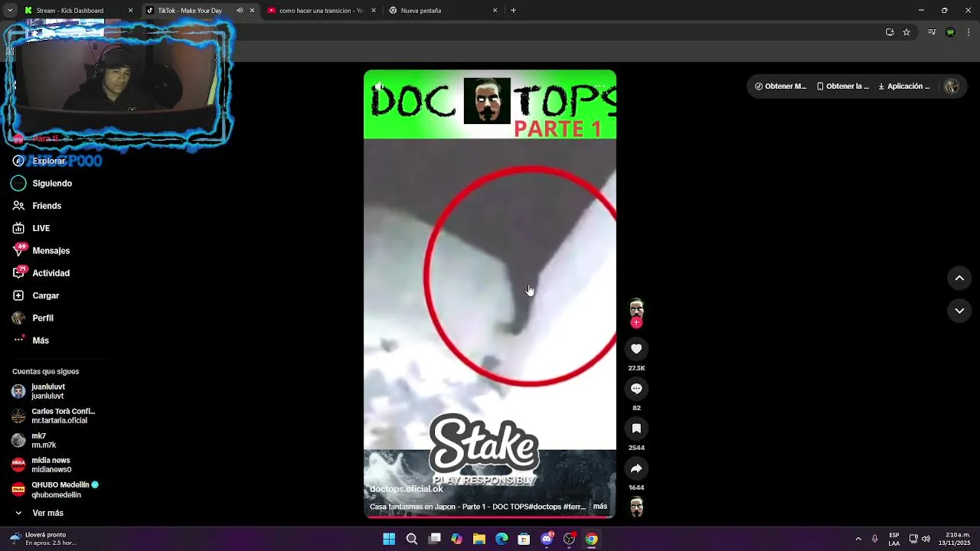Click the Explorar compass icon
The image size is (980, 551).
tap(18, 161)
